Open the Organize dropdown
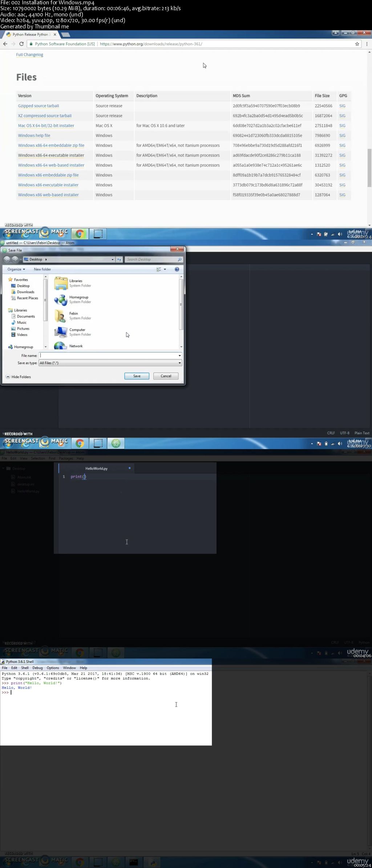This screenshot has width=372, height=868. tap(16, 269)
